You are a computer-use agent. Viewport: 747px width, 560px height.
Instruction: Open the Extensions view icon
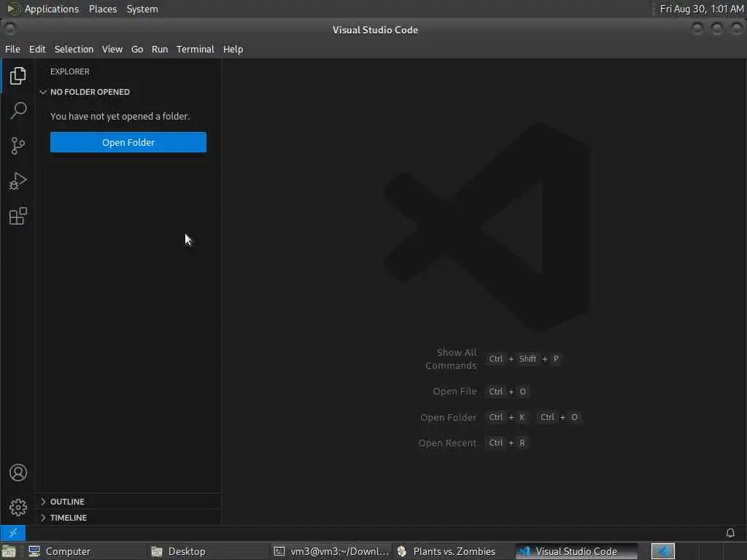point(18,216)
